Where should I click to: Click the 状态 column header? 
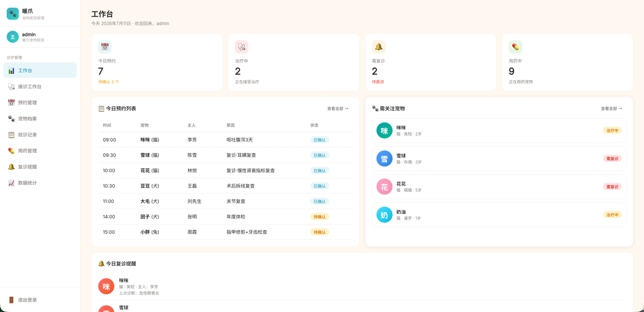pos(314,125)
